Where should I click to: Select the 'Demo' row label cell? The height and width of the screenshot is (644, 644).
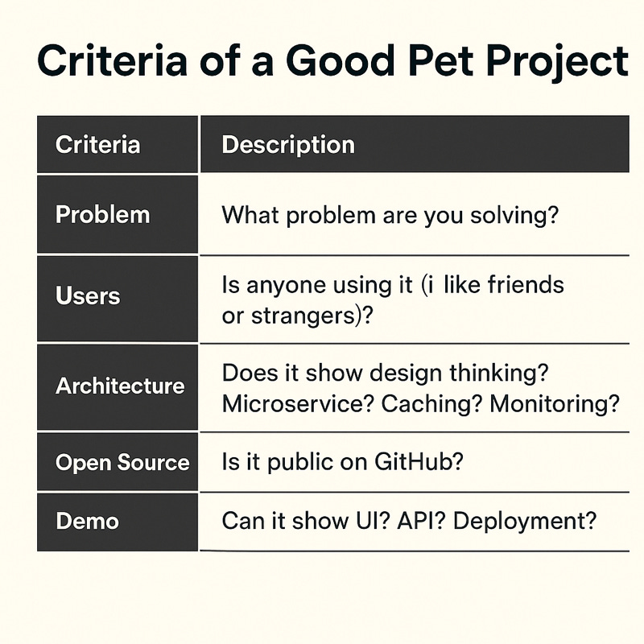118,522
